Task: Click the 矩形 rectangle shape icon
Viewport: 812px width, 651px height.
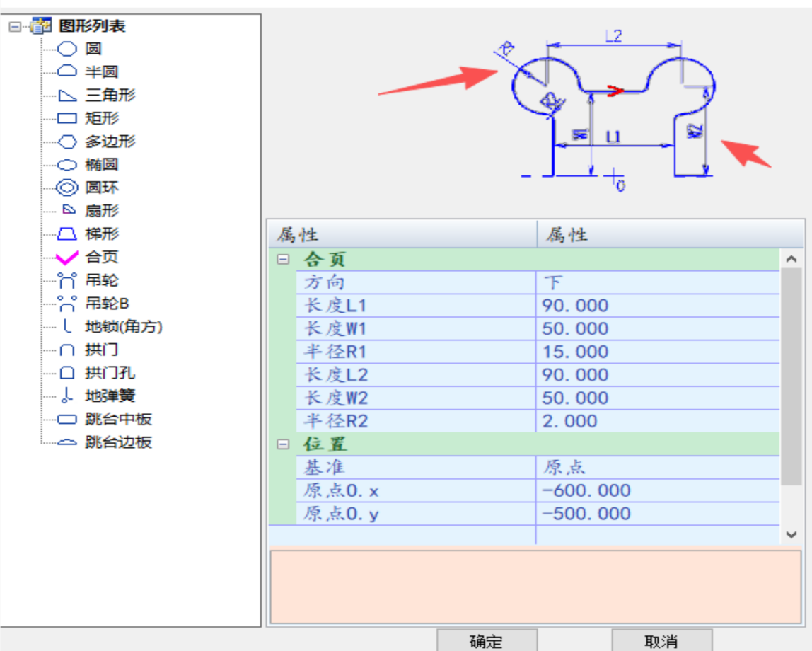Action: tap(67, 117)
